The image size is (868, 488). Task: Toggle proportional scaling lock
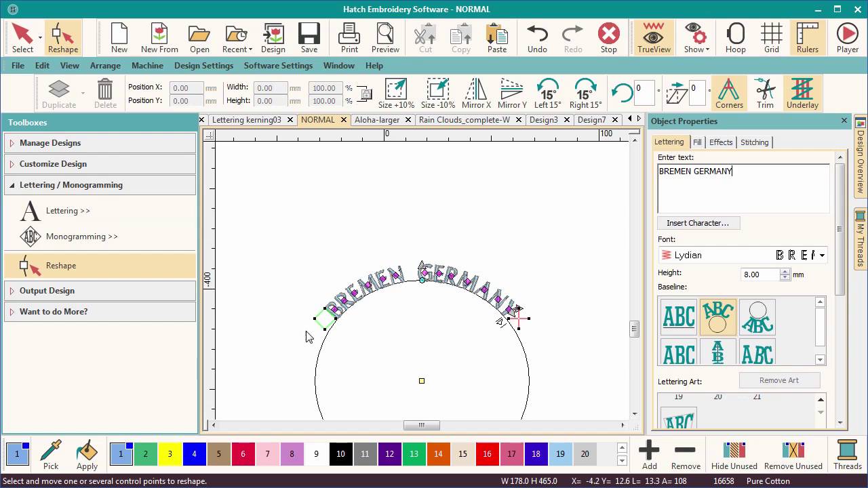pos(365,94)
